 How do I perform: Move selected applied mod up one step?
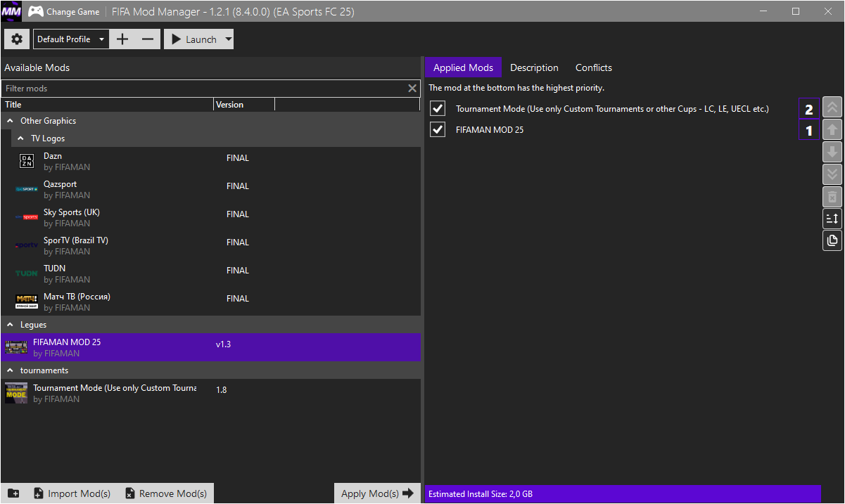pos(832,129)
